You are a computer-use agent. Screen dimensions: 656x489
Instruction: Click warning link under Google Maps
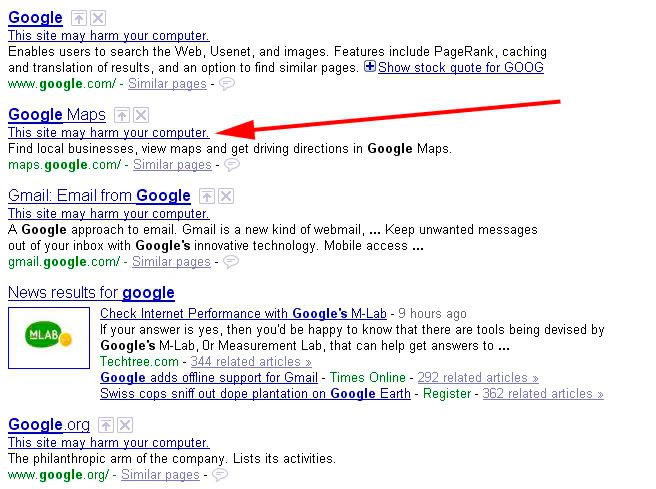click(x=109, y=133)
